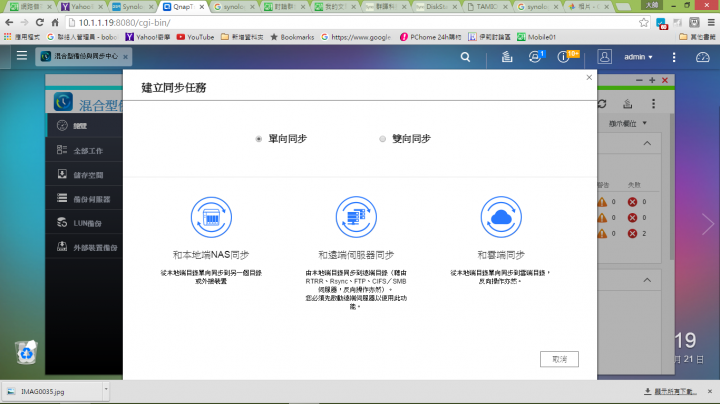
Task: Click the app window scrollbar
Action: (x=672, y=188)
